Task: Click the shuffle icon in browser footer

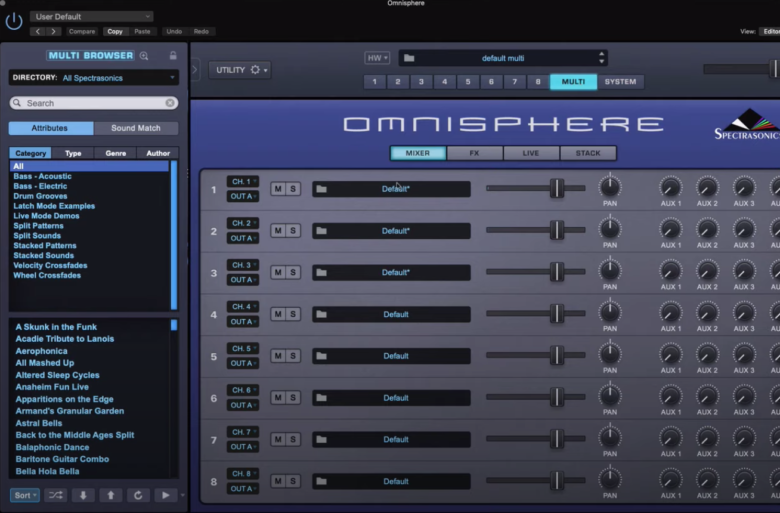Action: (x=55, y=495)
